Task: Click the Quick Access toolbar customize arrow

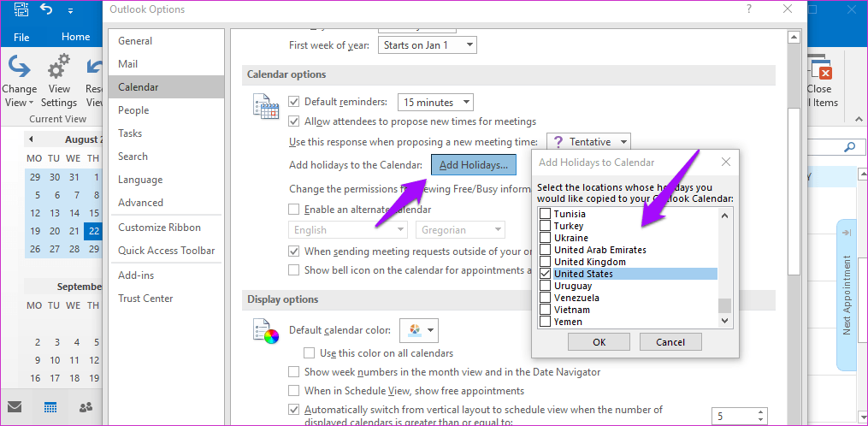Action: (70, 10)
